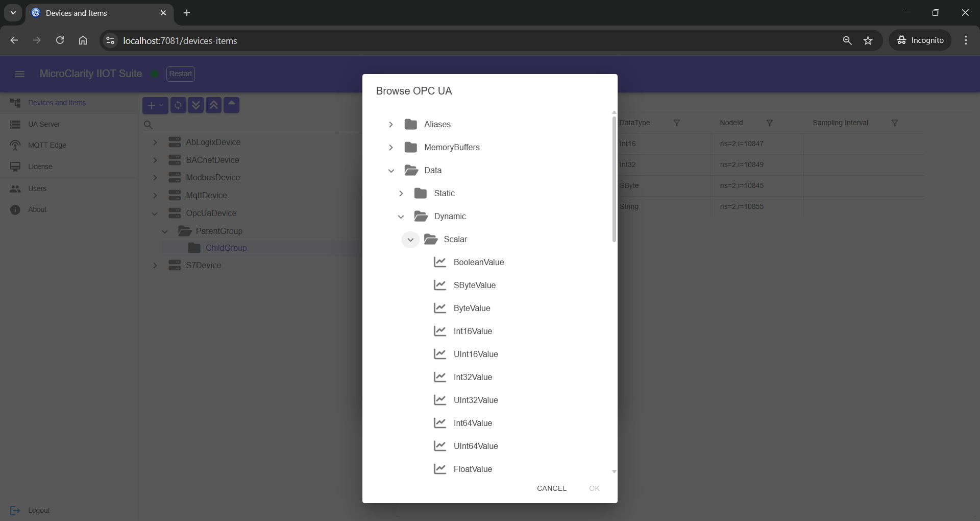Select the MQTT Edge sidebar icon

click(x=16, y=145)
